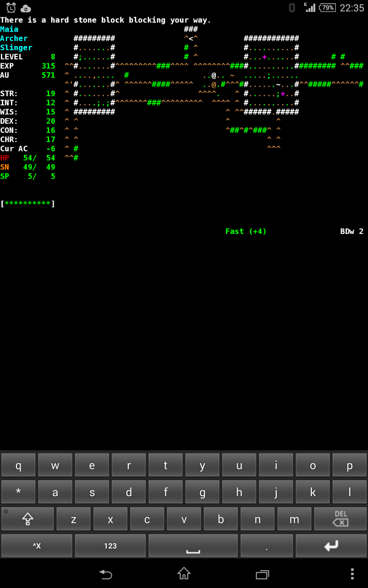Tap the g key on keyboard
This screenshot has height=588, width=368.
(202, 492)
